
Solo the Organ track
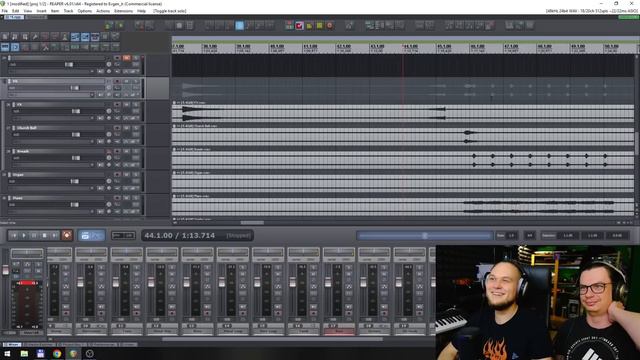136,175
